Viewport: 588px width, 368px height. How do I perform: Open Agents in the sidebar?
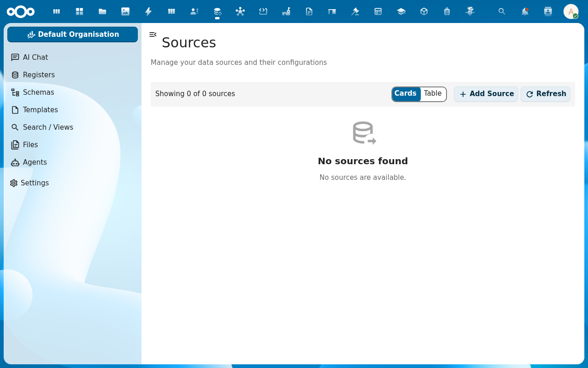(73, 162)
